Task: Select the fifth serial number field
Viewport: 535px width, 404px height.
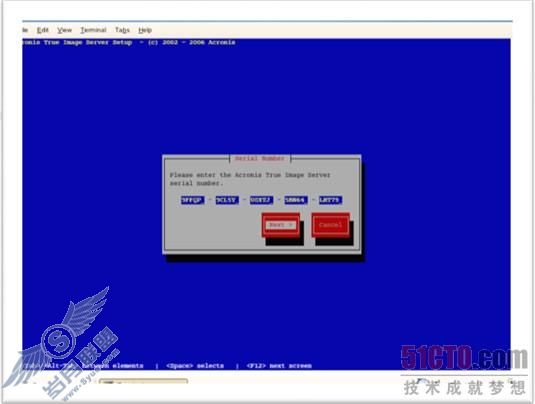Action: point(330,200)
